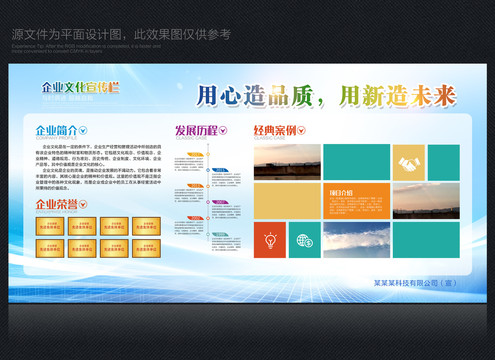Open the sunset photo tile at top-left of grid
The image size is (495, 360).
[x=287, y=162]
